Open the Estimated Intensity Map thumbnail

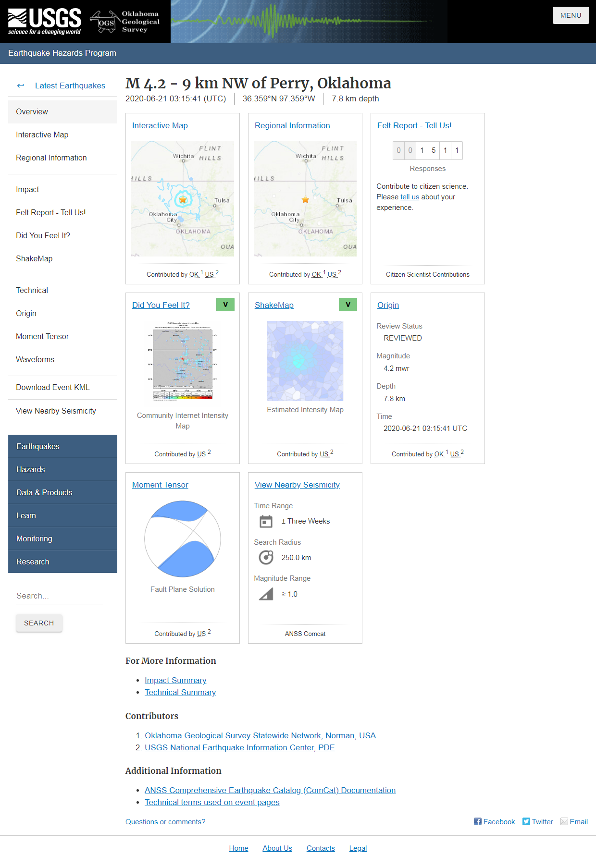(305, 361)
